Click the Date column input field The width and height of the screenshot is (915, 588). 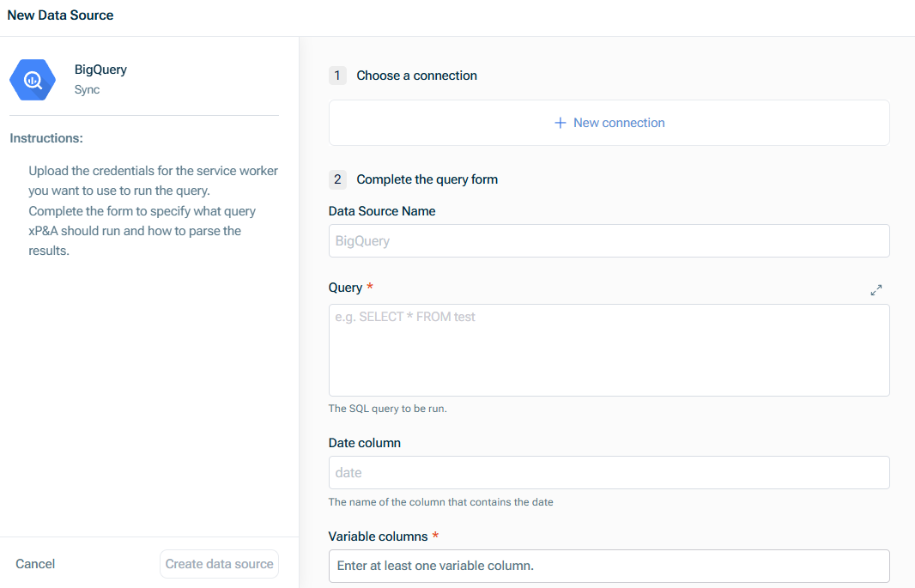[x=609, y=472]
